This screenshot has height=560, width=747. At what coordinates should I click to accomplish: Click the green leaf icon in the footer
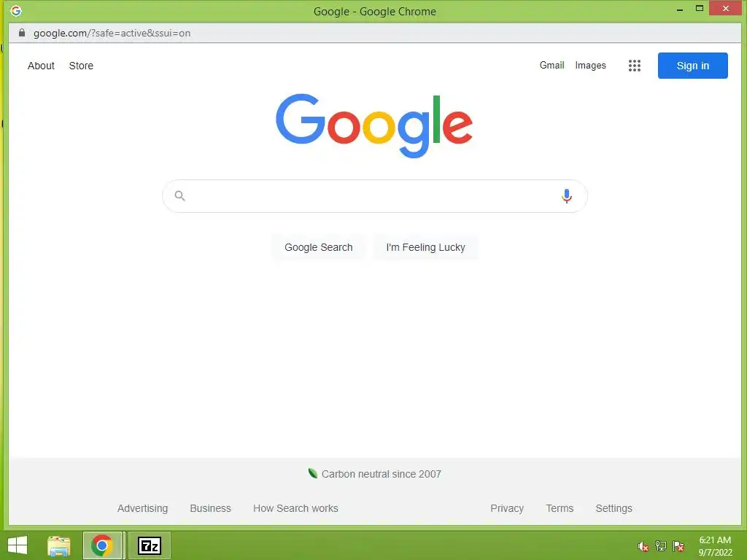click(312, 473)
